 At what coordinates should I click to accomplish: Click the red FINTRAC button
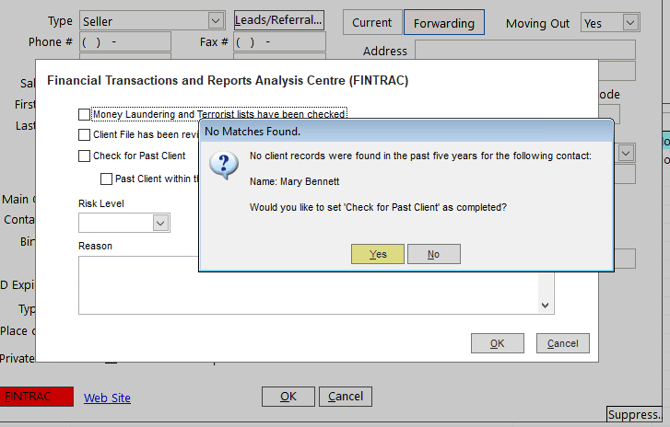click(x=36, y=397)
